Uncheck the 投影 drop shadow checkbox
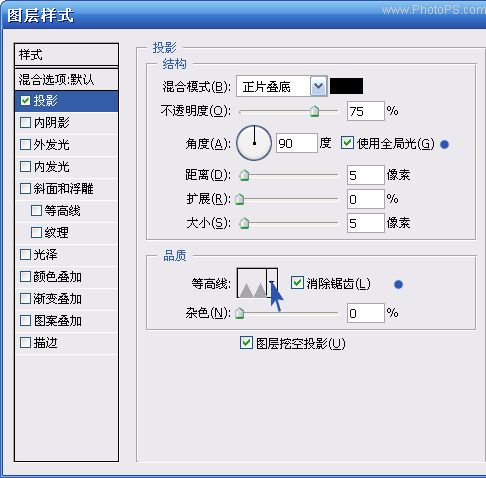 point(25,101)
